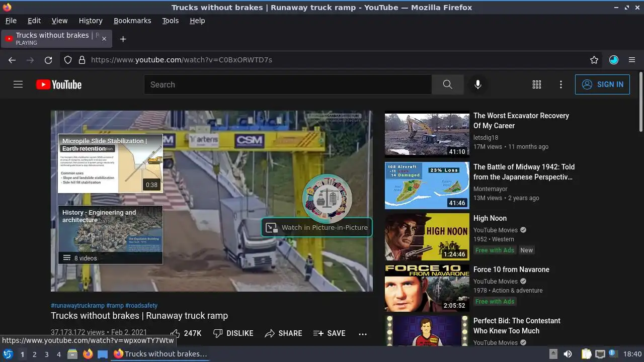Open Force 10 from Navarone thumbnail
The image size is (644, 362).
(x=427, y=288)
